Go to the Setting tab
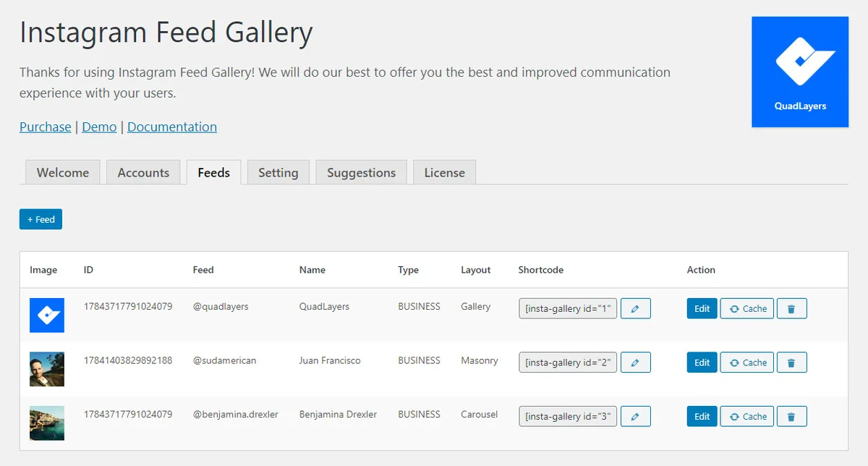 pyautogui.click(x=278, y=172)
